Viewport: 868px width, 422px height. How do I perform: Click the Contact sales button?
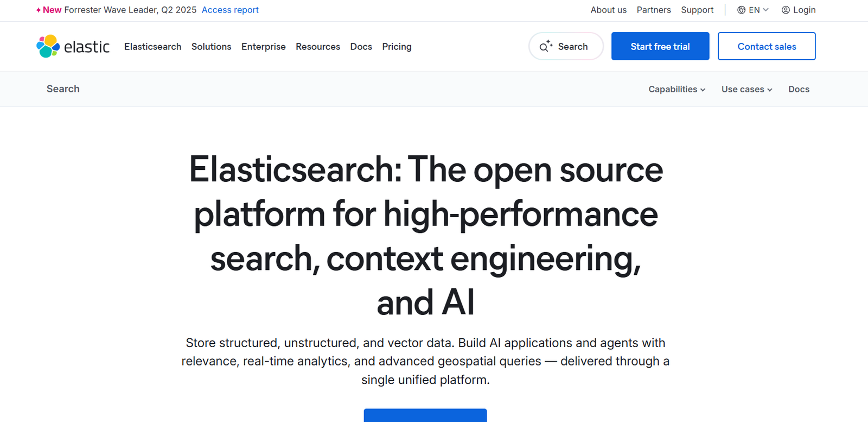tap(766, 46)
